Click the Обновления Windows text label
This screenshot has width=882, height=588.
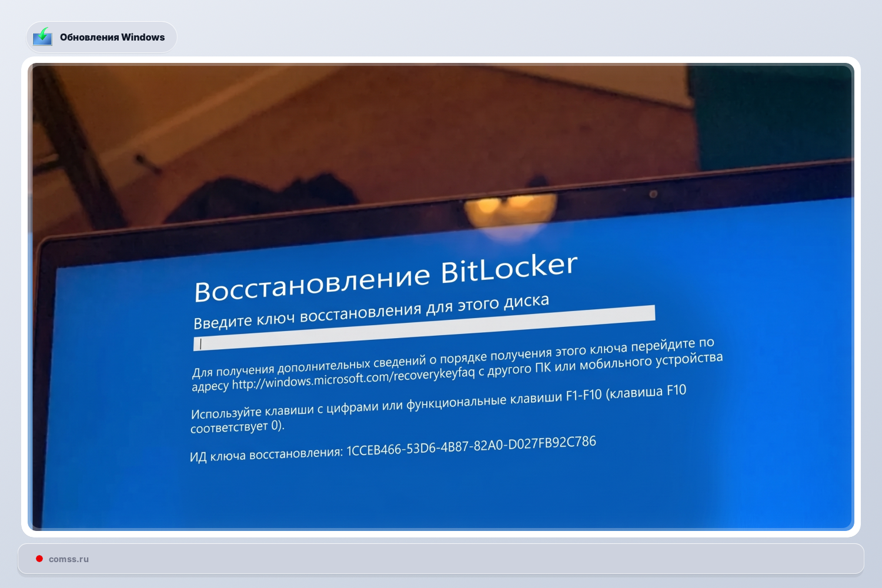[x=112, y=36]
